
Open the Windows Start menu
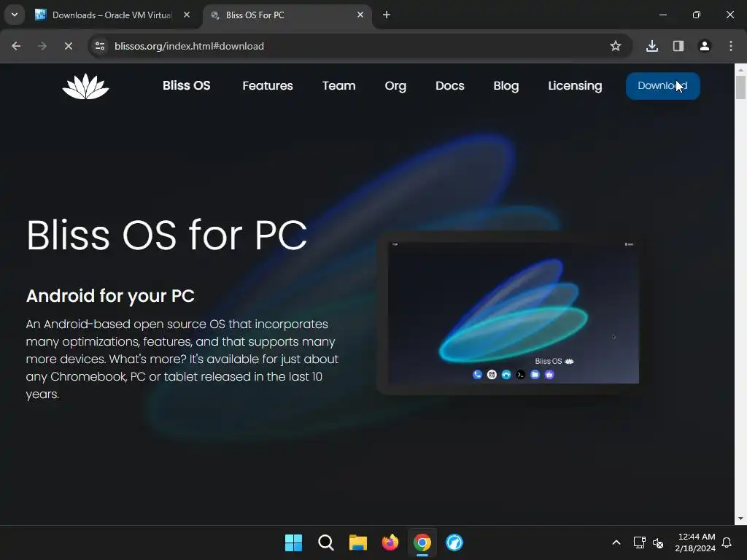click(x=293, y=542)
